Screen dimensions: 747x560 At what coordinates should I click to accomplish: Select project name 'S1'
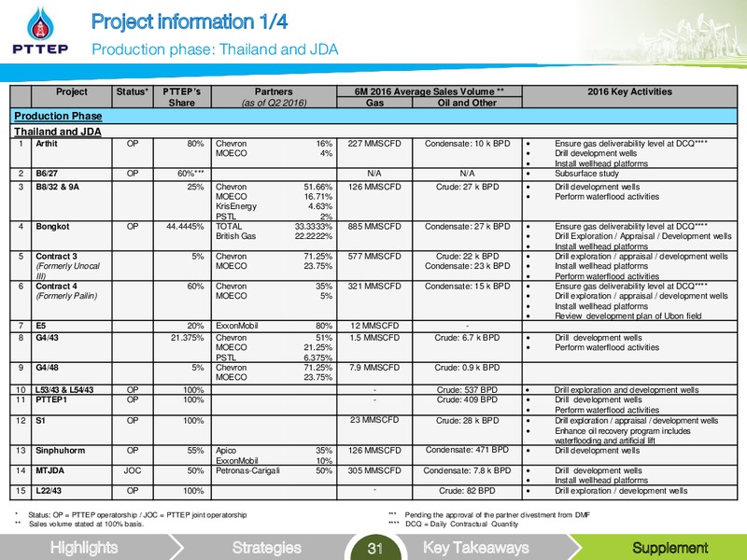(40, 421)
